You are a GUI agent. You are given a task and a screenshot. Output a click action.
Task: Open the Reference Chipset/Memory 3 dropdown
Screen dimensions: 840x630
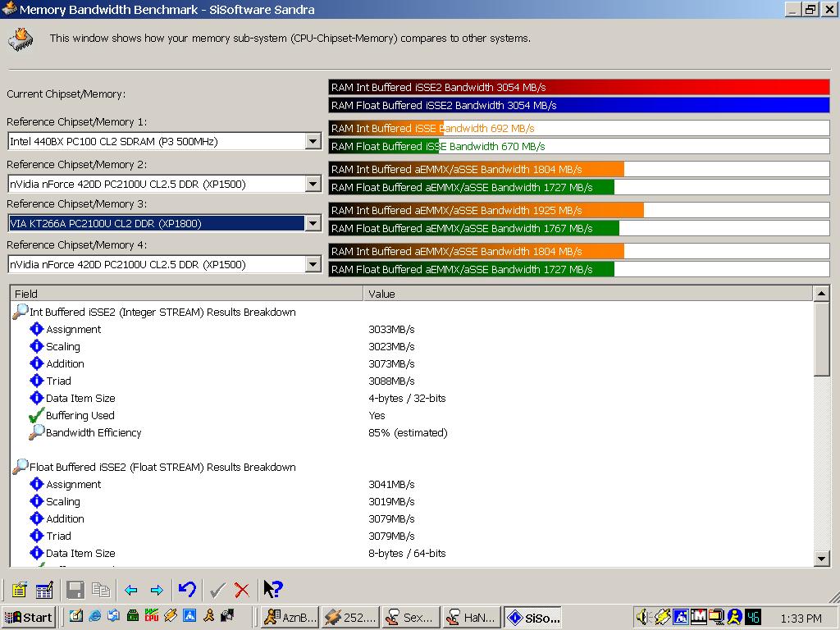point(313,223)
